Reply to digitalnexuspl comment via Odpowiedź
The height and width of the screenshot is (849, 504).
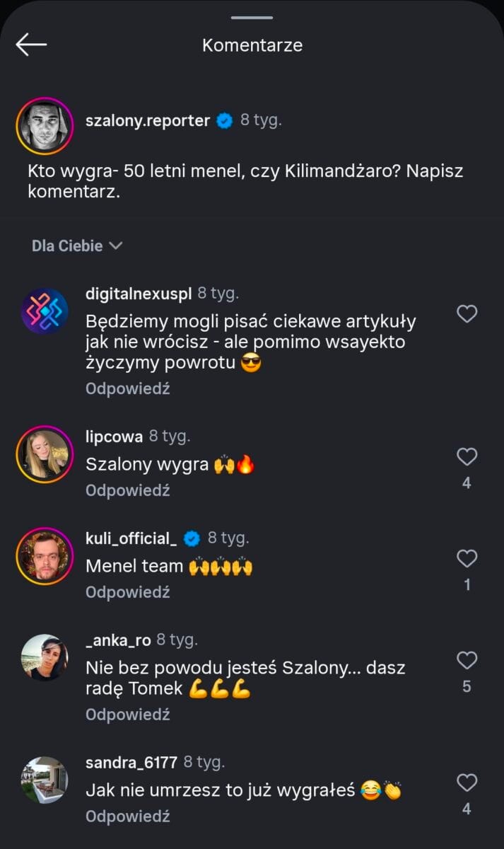point(128,388)
